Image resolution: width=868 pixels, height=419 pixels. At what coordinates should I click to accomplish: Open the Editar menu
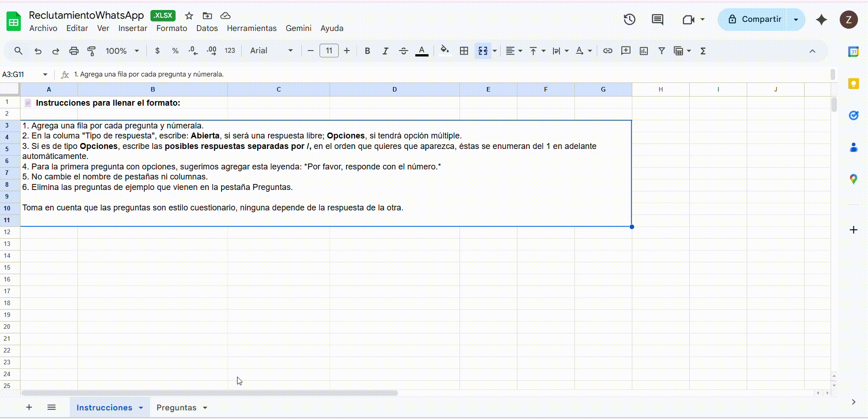click(x=77, y=28)
